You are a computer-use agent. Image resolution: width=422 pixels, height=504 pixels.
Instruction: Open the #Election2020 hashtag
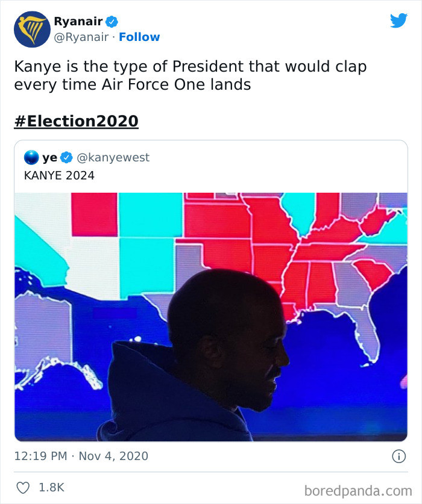76,120
